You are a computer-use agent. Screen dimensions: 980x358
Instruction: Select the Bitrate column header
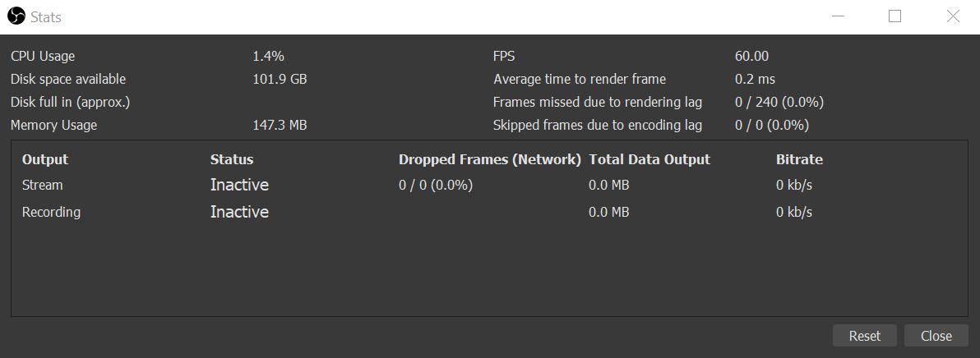[799, 159]
